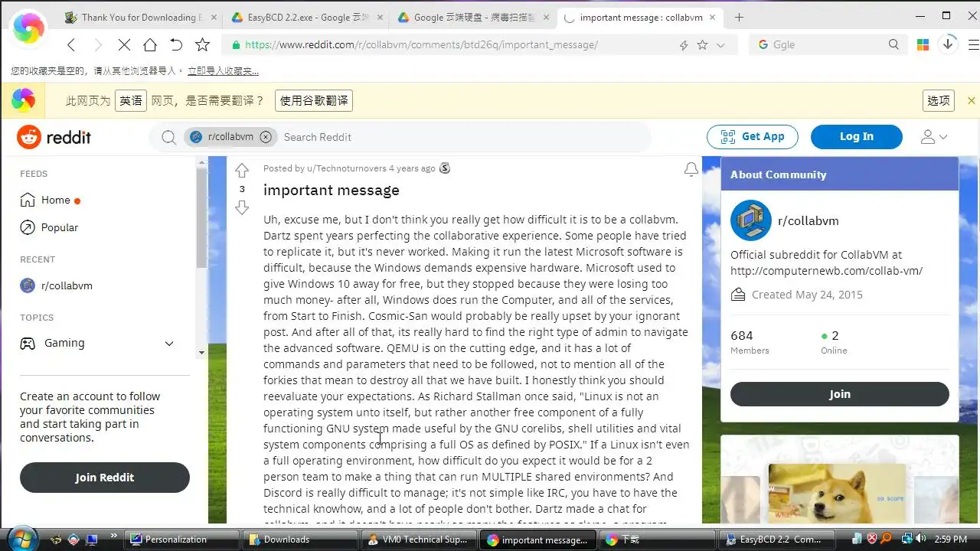Screen dimensions: 980x551
Task: Show hidden quick launch items chevron
Action: click(114, 536)
